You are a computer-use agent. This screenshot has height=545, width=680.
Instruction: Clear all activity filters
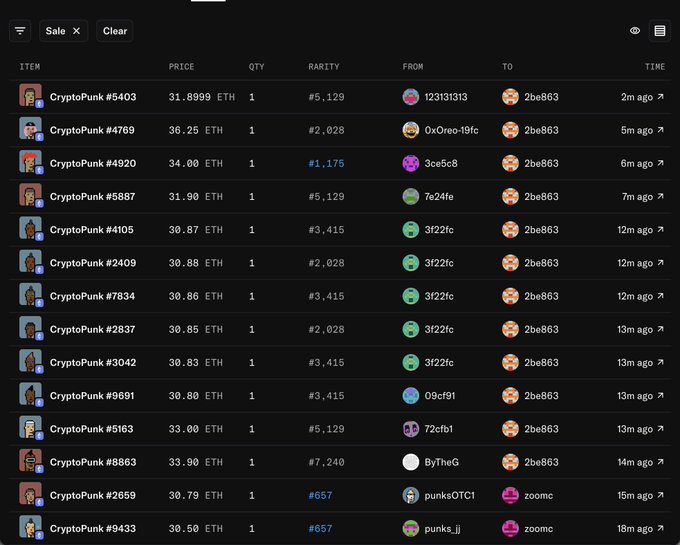115,31
